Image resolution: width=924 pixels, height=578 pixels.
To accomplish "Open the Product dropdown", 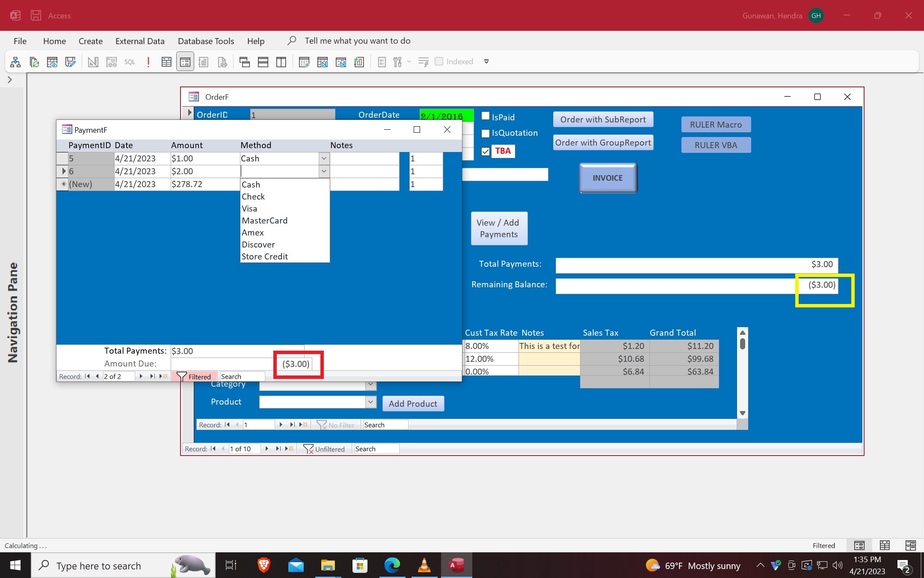I will [370, 402].
